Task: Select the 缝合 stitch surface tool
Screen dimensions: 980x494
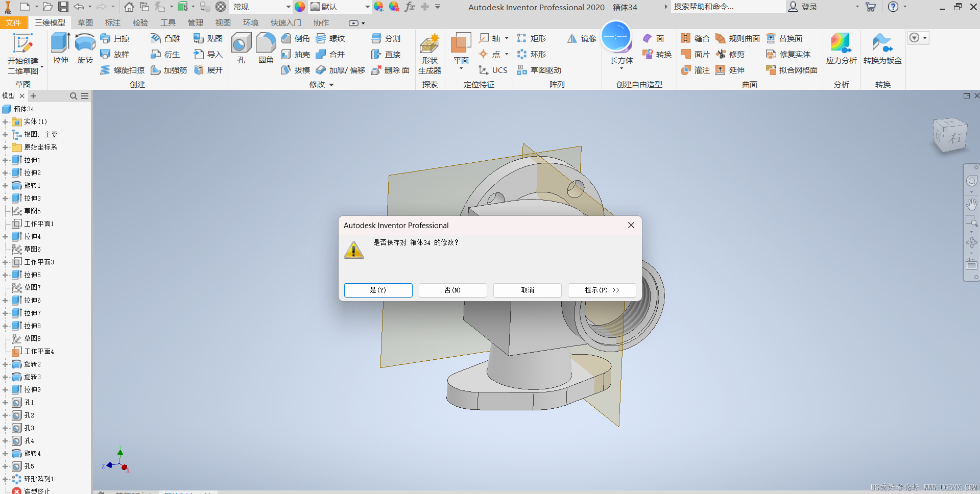Action: (x=695, y=38)
